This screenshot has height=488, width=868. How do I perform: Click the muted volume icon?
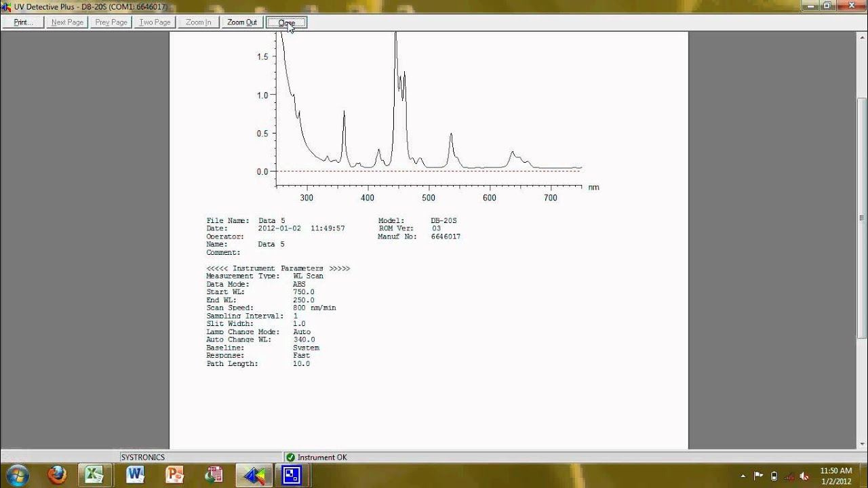pyautogui.click(x=805, y=476)
